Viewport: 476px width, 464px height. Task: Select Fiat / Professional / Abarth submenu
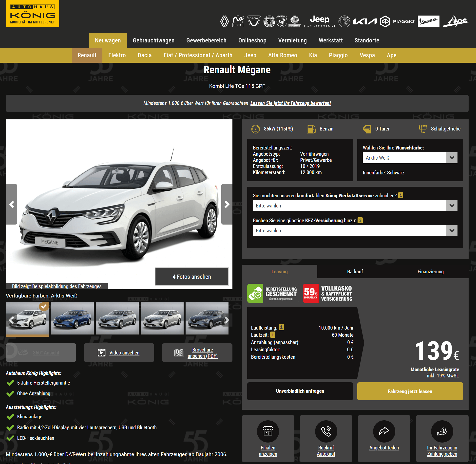198,55
